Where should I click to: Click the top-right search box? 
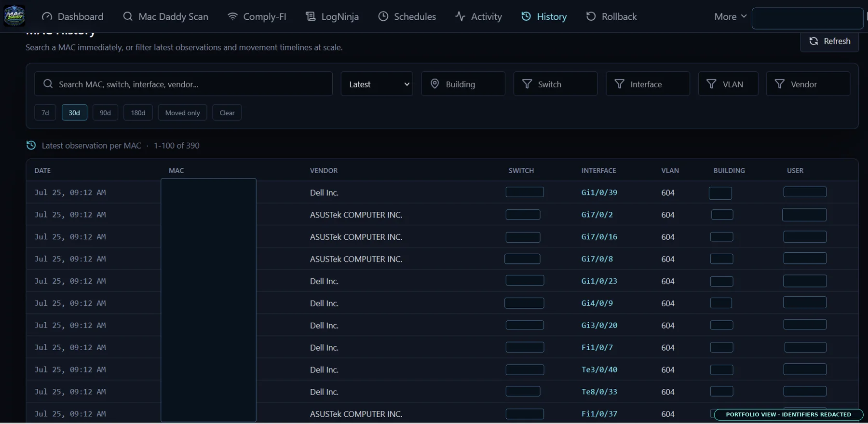[808, 18]
